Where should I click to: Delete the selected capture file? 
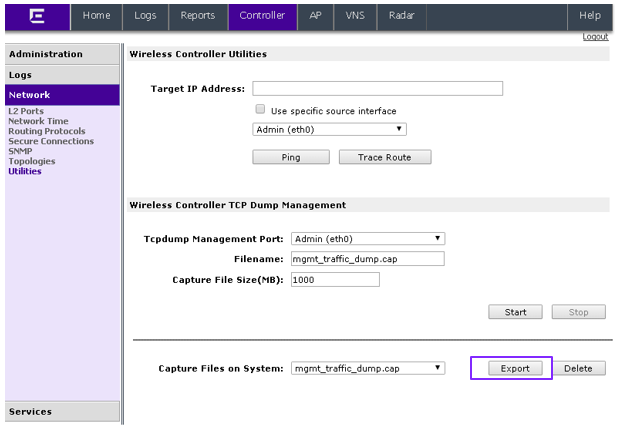579,368
